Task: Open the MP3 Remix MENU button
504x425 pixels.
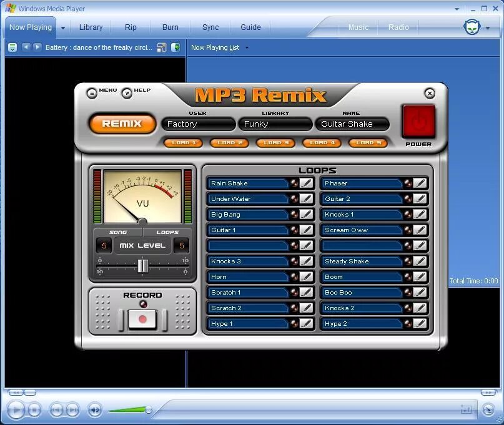Action: click(92, 94)
